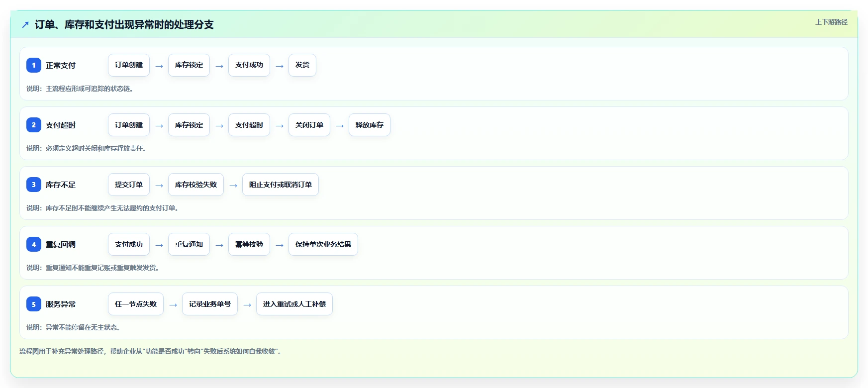Click the note 重复通知不能重复记账或重复触发发货
Screen dimensions: 868x388
93,268
